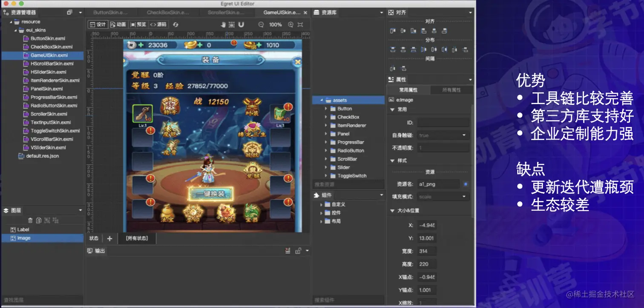Viewport: 644px width, 308px height.
Task: Open the ScrollerSkin.e... editor tab
Action: click(226, 12)
